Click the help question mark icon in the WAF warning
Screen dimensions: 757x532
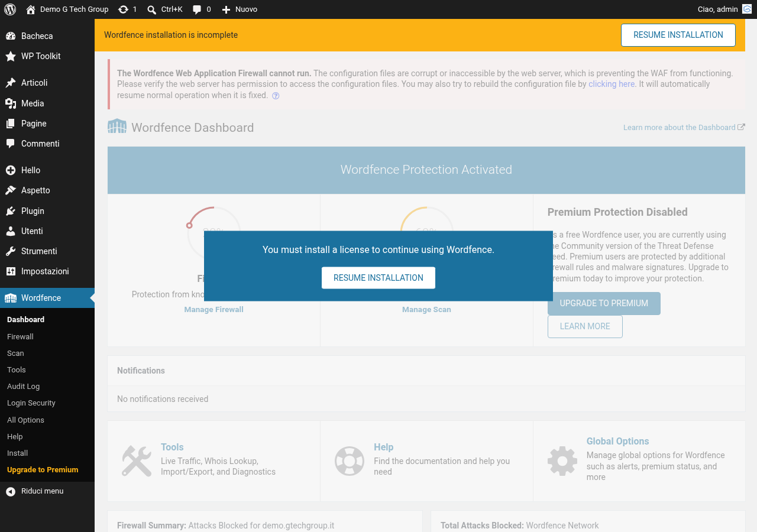click(x=276, y=96)
